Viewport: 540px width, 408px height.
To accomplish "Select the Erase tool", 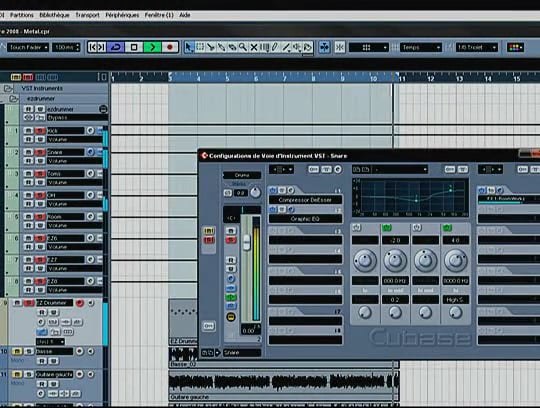I will pyautogui.click(x=232, y=47).
